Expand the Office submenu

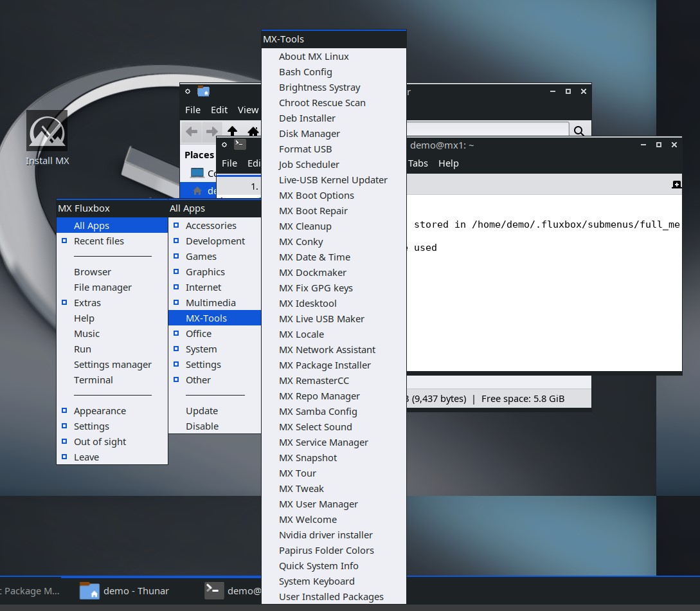click(215, 334)
